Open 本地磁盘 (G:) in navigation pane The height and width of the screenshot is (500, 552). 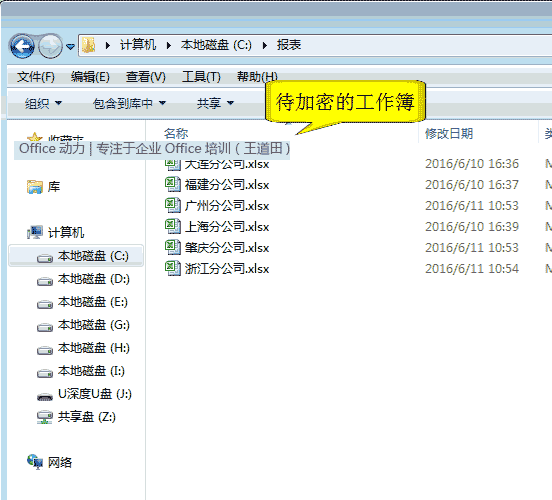point(94,325)
